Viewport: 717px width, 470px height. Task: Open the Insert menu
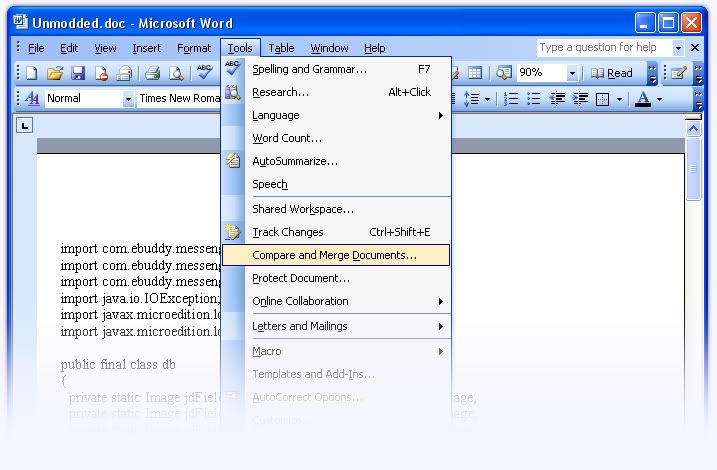click(x=146, y=48)
